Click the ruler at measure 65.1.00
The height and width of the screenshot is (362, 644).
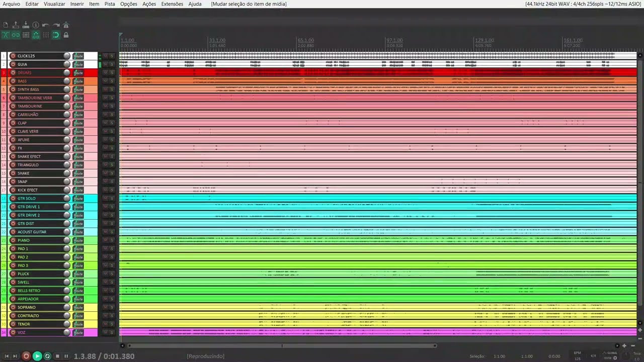pyautogui.click(x=305, y=40)
